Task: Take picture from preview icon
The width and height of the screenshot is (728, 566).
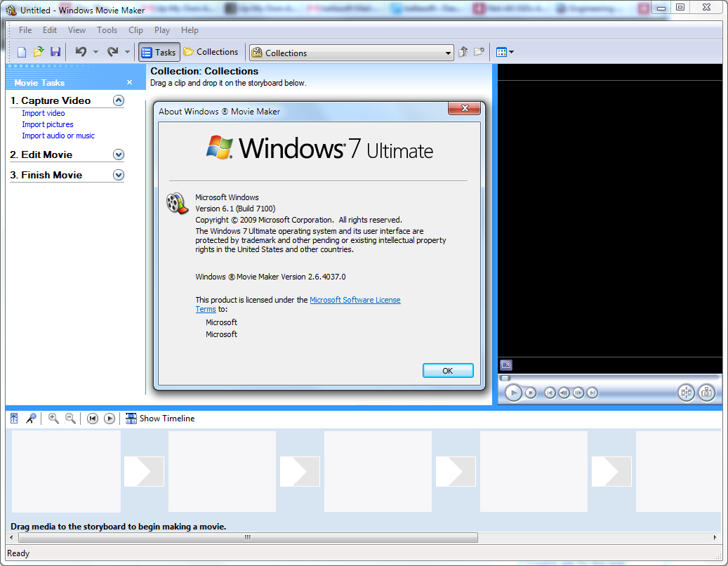Action: pos(707,393)
